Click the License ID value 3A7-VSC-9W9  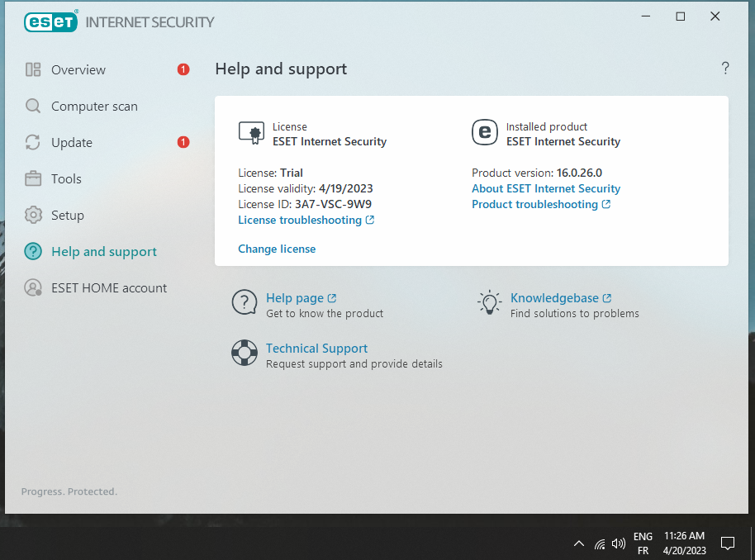(x=333, y=204)
